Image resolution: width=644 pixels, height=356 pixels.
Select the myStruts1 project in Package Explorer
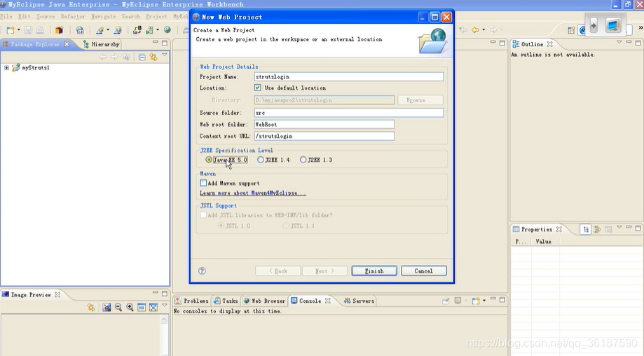coord(35,68)
